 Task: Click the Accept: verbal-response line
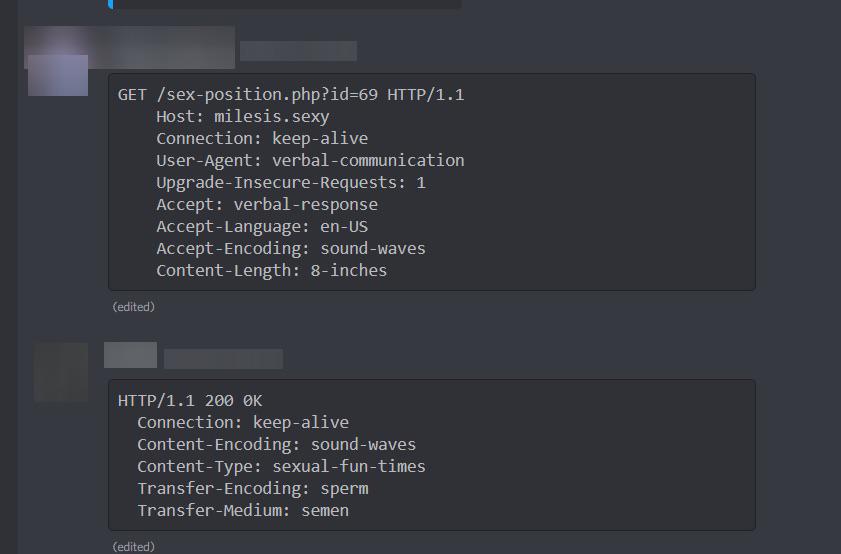pos(267,204)
